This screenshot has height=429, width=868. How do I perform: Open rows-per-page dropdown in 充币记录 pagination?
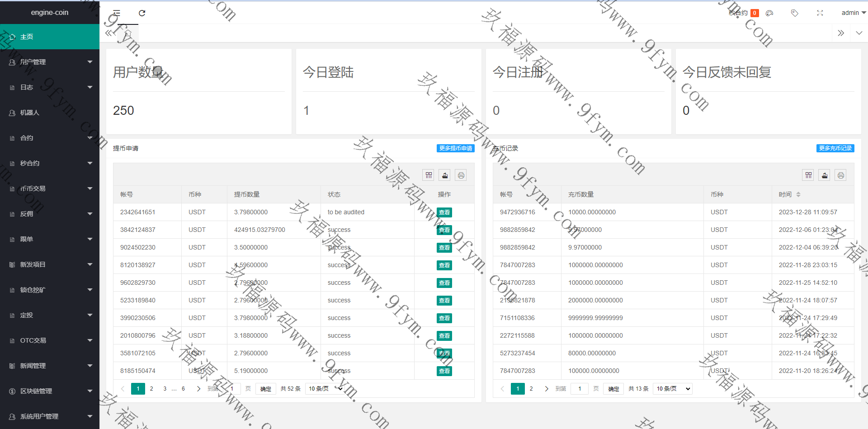pyautogui.click(x=673, y=389)
